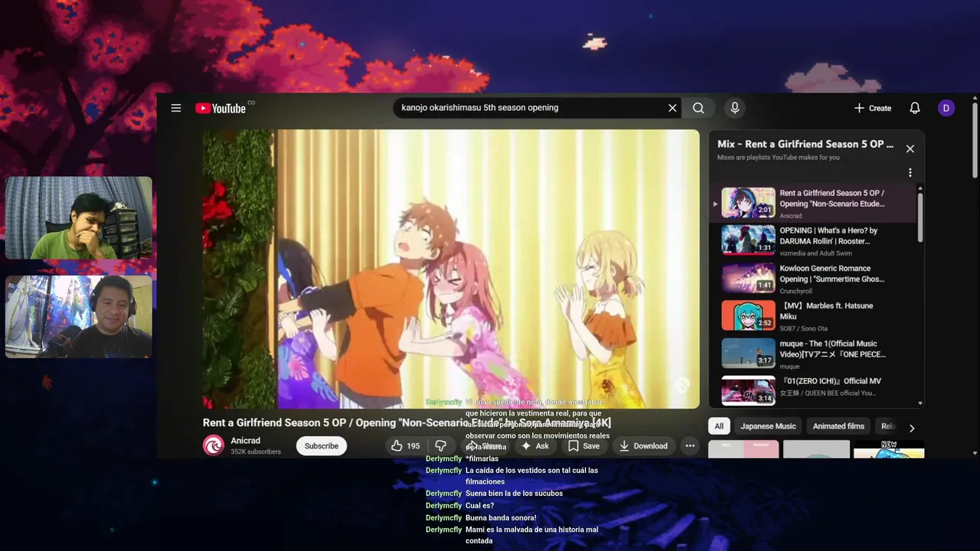Select the Japanese Music filter chip
Image resolution: width=980 pixels, height=551 pixels.
768,426
